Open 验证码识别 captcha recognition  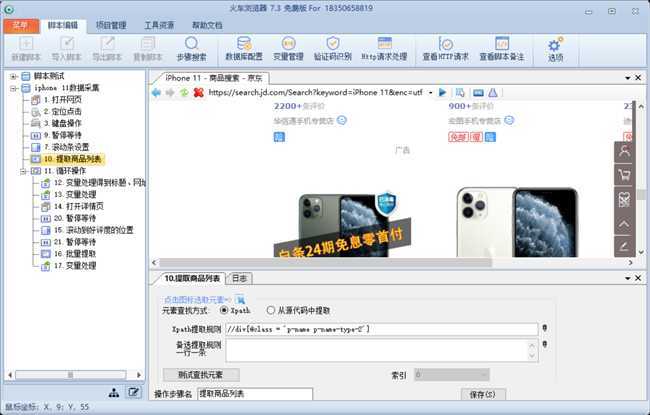click(332, 49)
